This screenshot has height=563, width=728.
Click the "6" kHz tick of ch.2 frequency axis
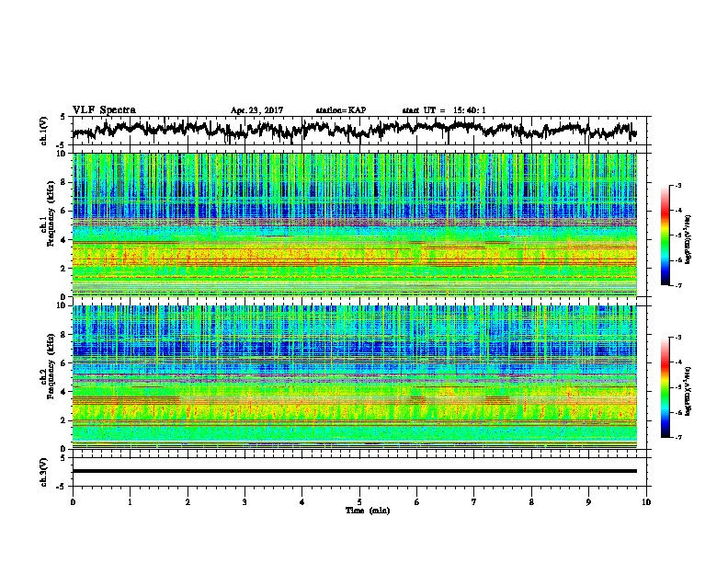(x=63, y=363)
